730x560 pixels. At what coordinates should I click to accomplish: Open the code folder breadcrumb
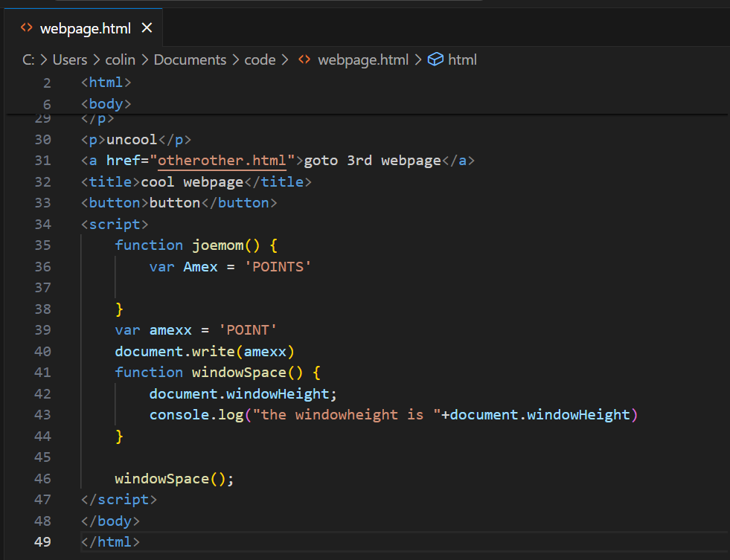tap(260, 59)
